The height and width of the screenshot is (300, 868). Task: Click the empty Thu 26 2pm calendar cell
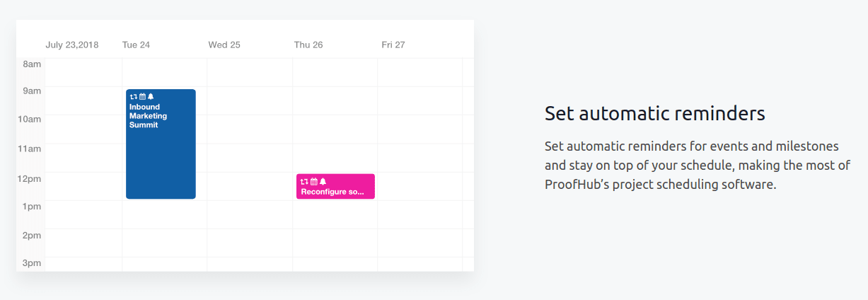tap(335, 243)
